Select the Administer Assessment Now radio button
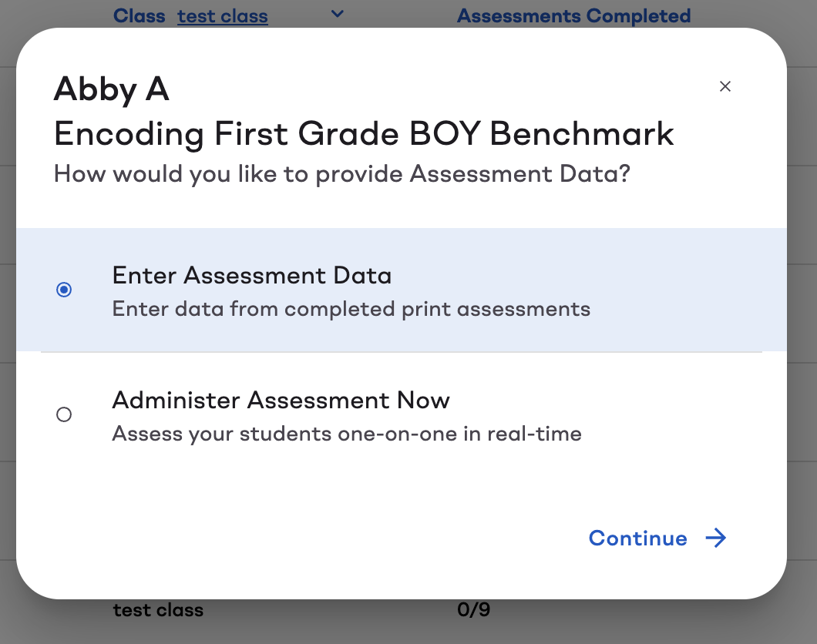The image size is (817, 644). coord(64,414)
